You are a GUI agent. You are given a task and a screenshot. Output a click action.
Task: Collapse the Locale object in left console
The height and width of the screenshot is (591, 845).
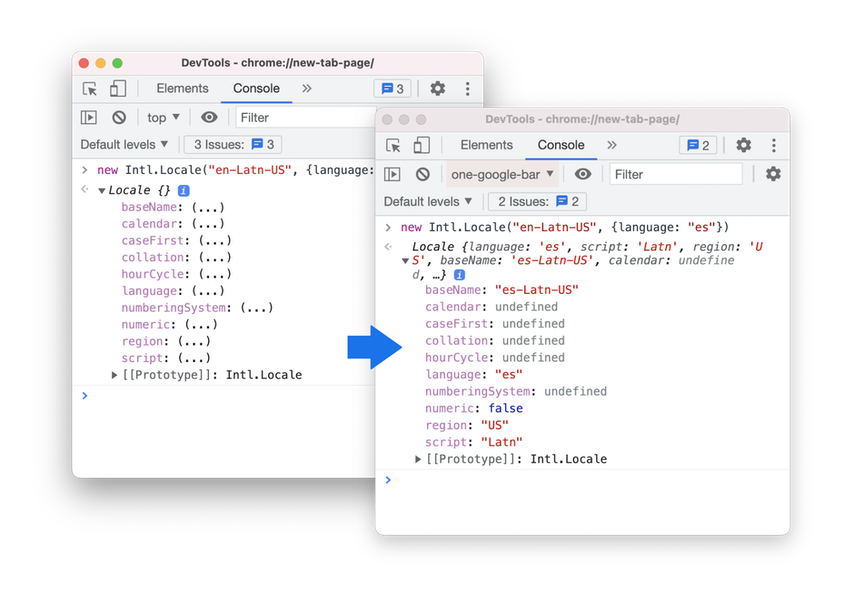[102, 191]
